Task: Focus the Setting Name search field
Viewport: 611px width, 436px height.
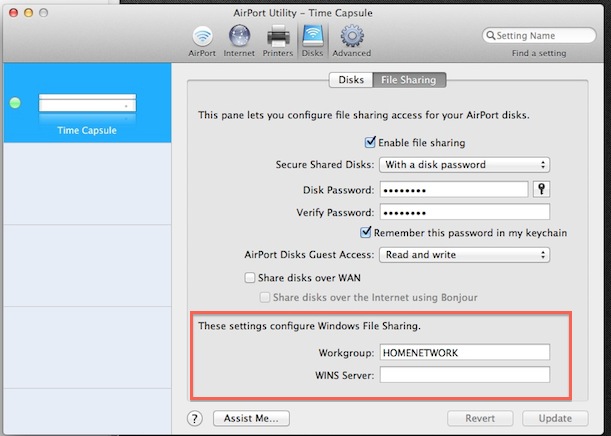Action: click(539, 35)
